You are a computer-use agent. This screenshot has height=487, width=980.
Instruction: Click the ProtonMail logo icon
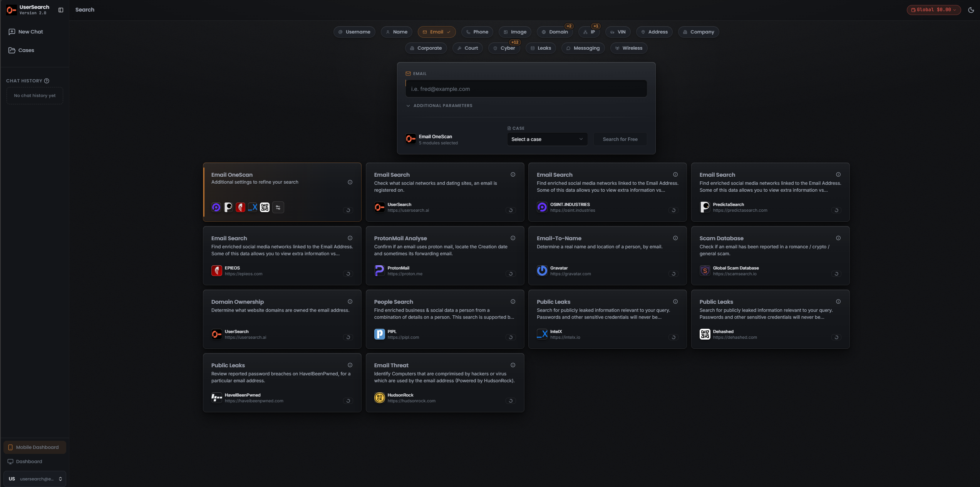[379, 271]
